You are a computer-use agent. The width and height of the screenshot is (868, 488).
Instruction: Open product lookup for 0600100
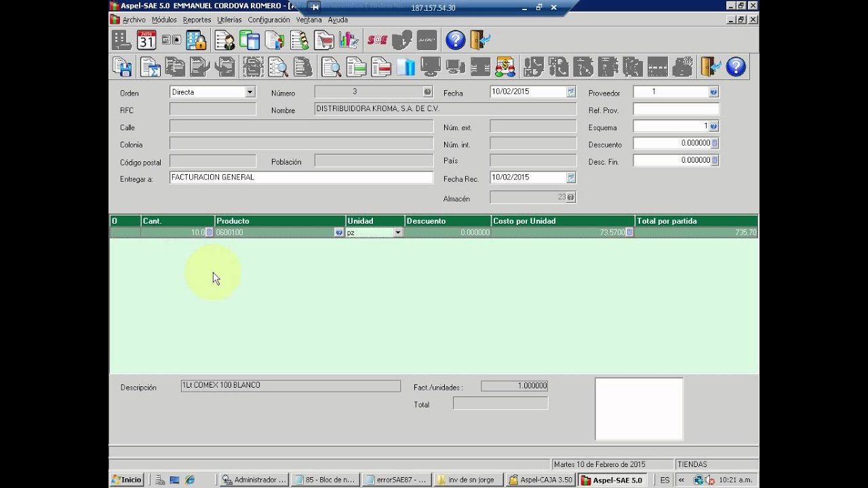tap(339, 232)
